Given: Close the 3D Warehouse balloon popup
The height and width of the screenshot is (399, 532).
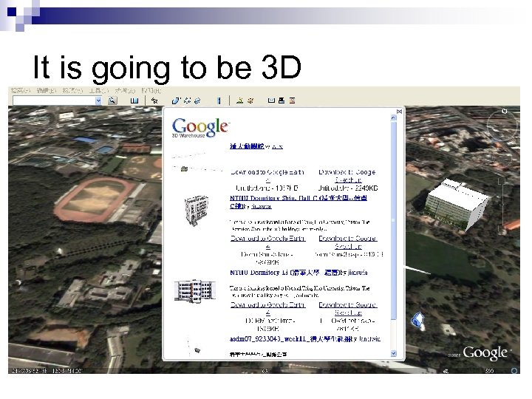Looking at the screenshot, I should [399, 112].
